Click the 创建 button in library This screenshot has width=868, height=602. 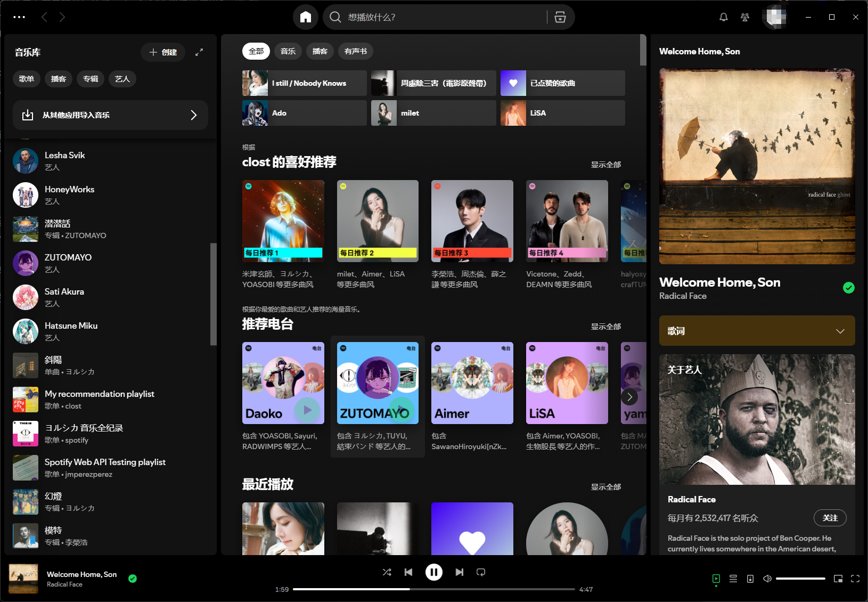pos(163,52)
